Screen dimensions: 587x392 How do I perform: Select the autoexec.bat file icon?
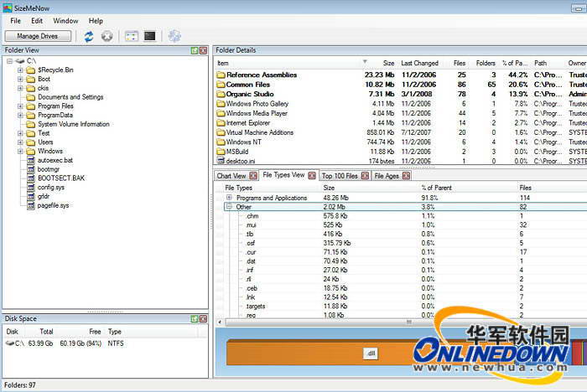(31, 161)
